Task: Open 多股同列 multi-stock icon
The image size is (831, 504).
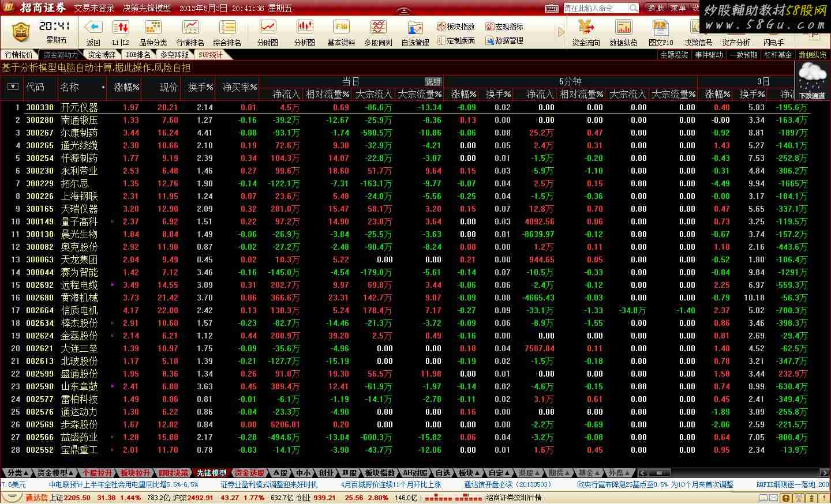Action: (378, 28)
